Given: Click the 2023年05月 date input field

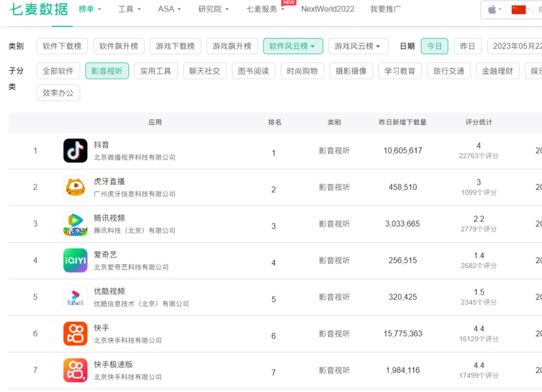Looking at the screenshot, I should (x=514, y=46).
